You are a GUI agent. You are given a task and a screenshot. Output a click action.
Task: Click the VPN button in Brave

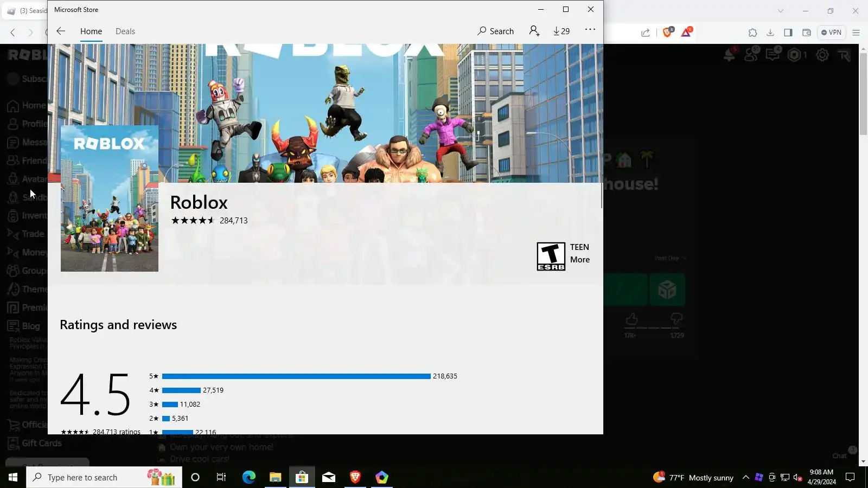[x=831, y=33]
